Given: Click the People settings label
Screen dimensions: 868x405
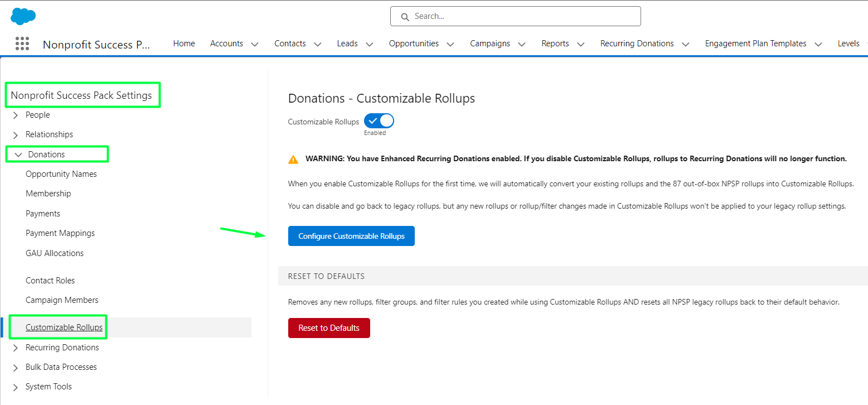Looking at the screenshot, I should coord(38,115).
